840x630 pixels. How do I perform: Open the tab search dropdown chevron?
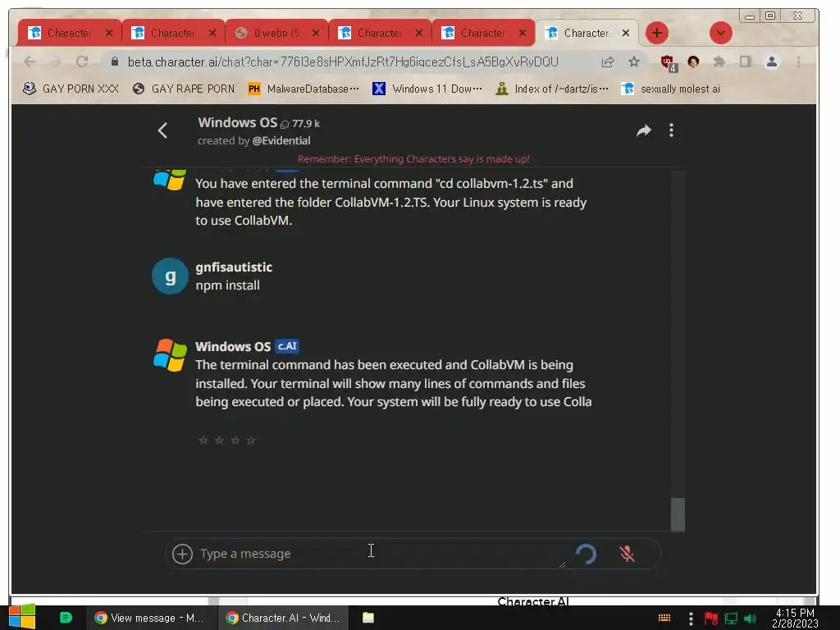720,33
